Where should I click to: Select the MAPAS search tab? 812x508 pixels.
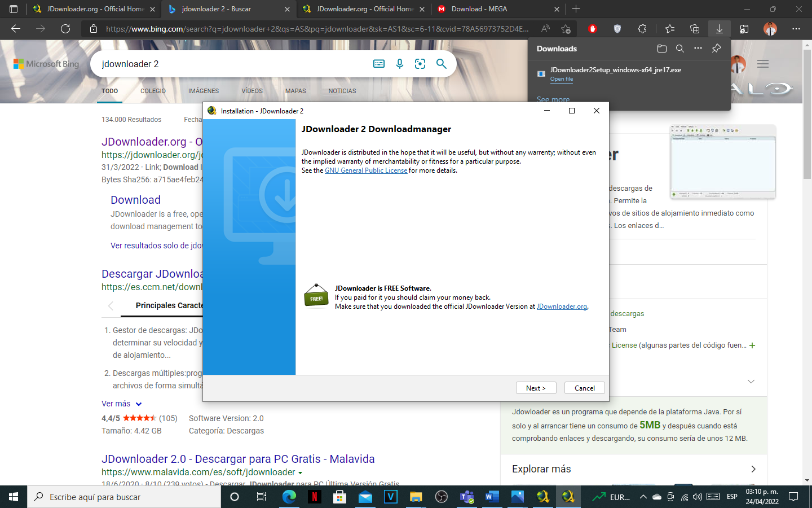pos(295,91)
